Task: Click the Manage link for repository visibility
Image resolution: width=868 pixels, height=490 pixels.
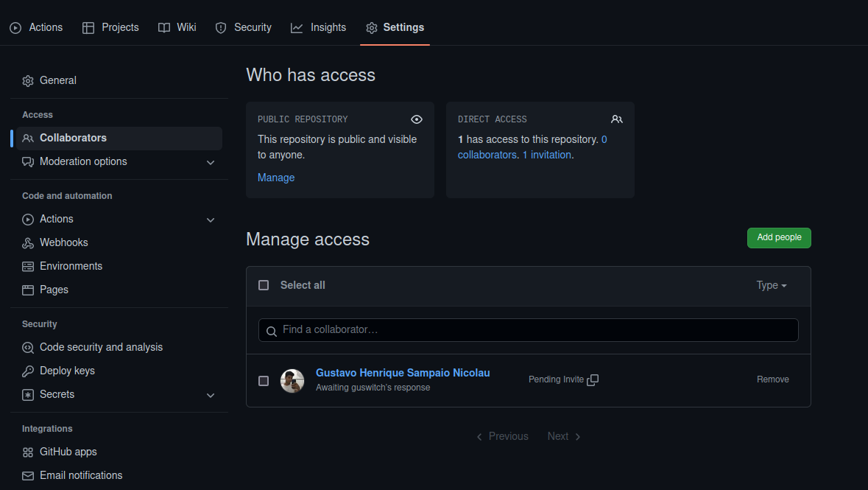Action: tap(275, 178)
